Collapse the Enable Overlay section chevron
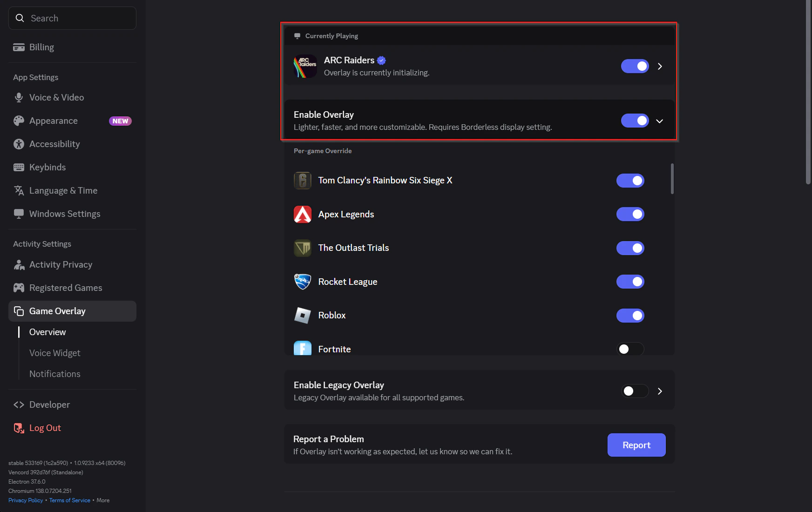The image size is (812, 512). 659,121
